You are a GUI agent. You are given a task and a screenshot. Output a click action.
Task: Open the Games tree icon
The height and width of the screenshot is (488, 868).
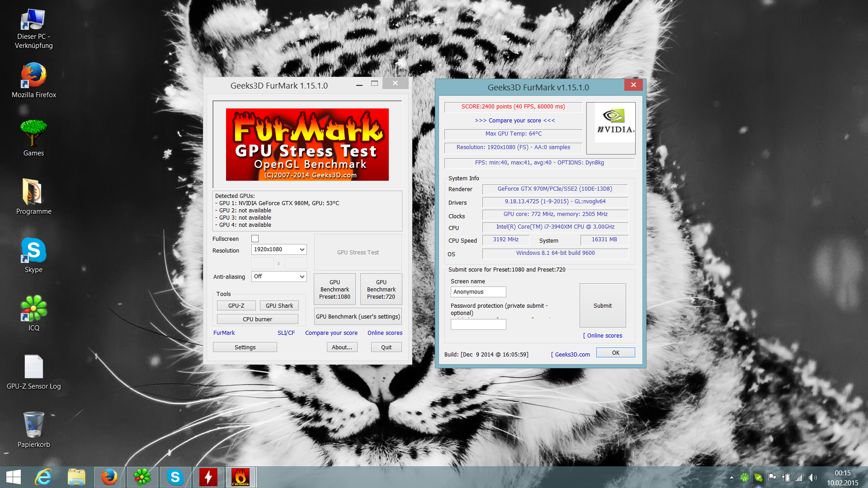coord(33,138)
